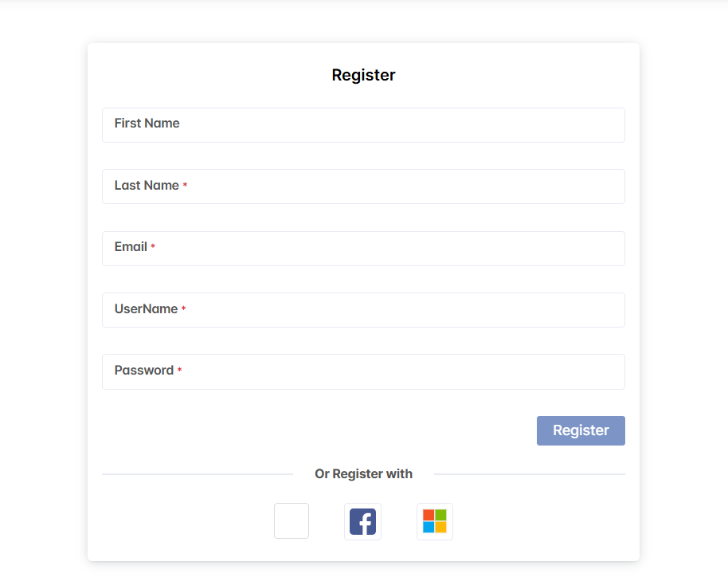Click inside the Password field
The width and height of the screenshot is (728, 585).
pyautogui.click(x=398, y=371)
